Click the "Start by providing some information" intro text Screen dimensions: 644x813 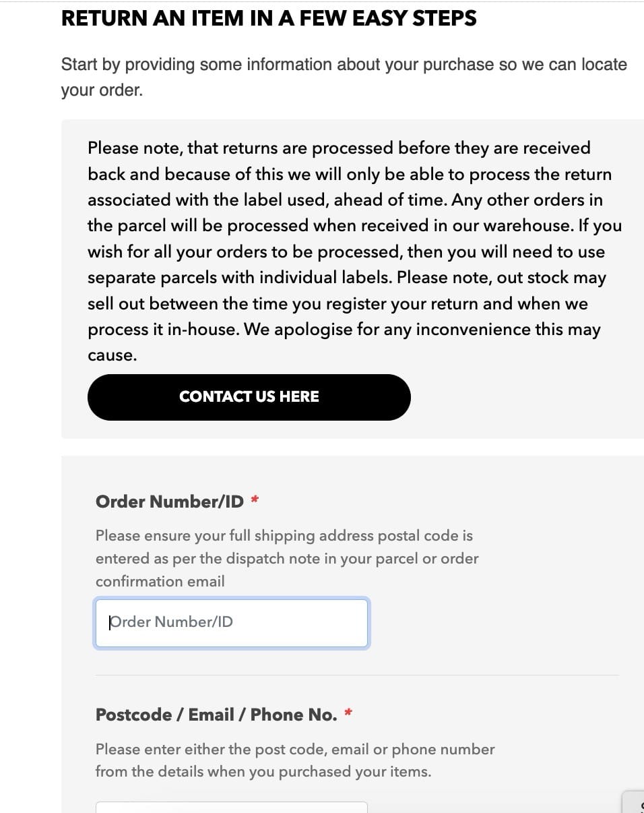[344, 65]
